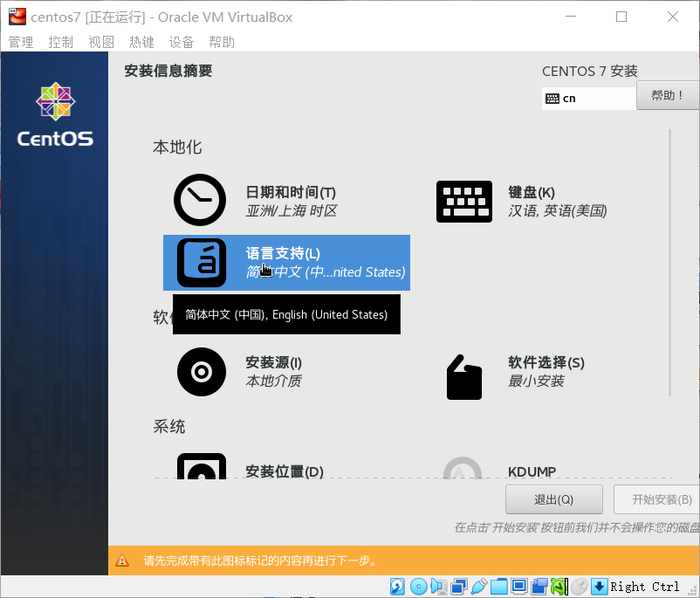Screen dimensions: 700x598
Task: Click the USB devices status icon
Action: point(478,587)
